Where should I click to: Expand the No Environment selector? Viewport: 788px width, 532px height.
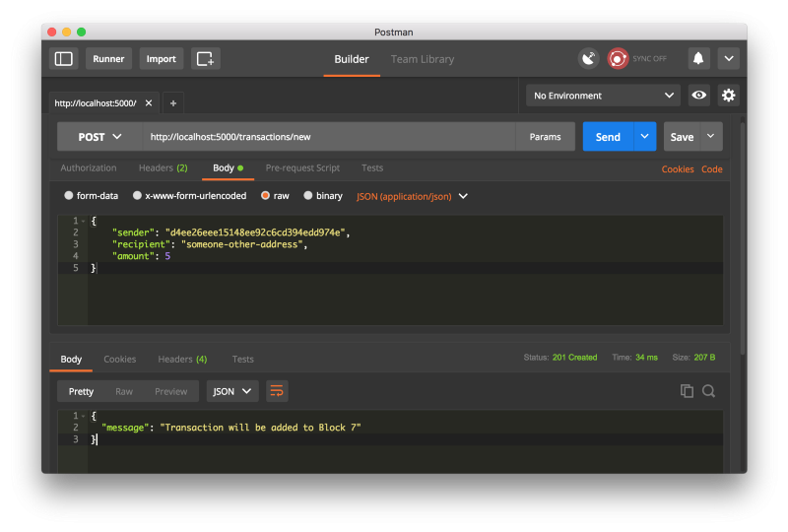[603, 96]
